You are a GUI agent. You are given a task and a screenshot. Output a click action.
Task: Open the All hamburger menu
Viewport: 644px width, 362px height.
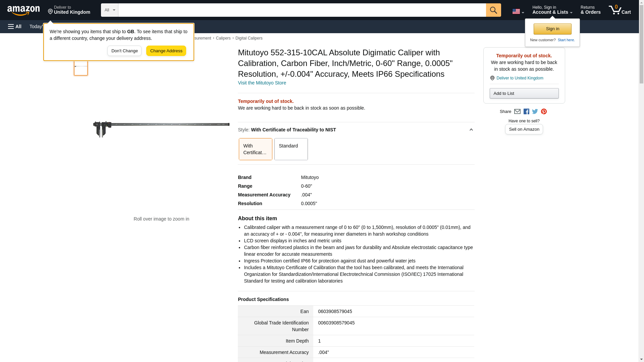click(15, 26)
